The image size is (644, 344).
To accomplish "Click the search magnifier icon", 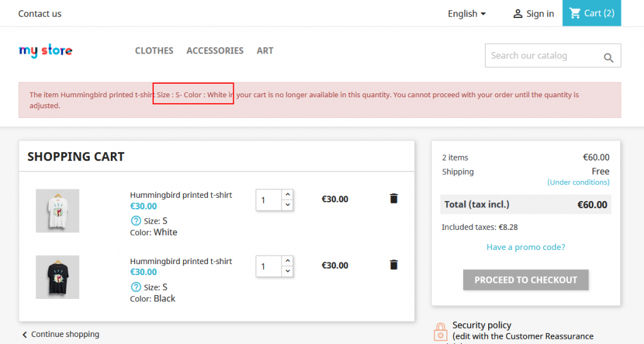I will [609, 58].
